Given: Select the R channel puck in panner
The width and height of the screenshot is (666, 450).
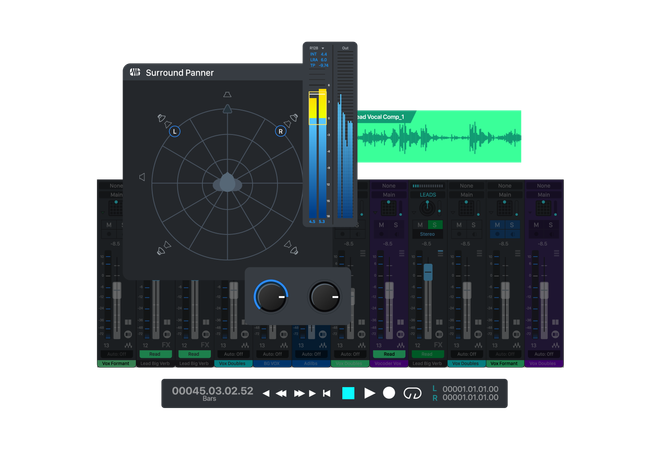Looking at the screenshot, I should [x=280, y=131].
